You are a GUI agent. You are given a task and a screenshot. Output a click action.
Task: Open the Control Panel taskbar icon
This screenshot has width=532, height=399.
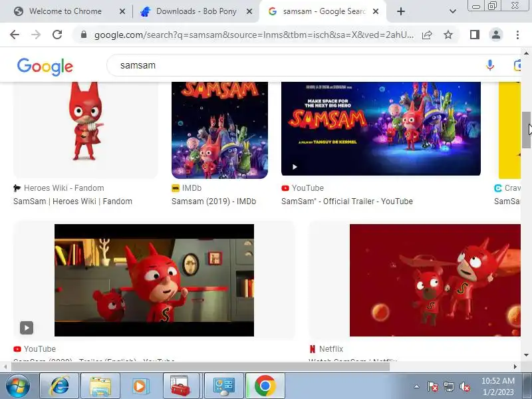(224, 386)
